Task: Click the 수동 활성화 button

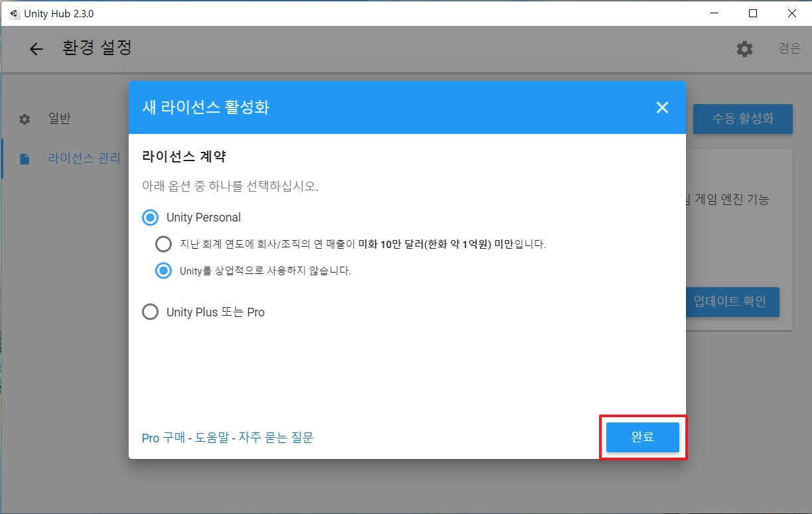Action: 743,119
